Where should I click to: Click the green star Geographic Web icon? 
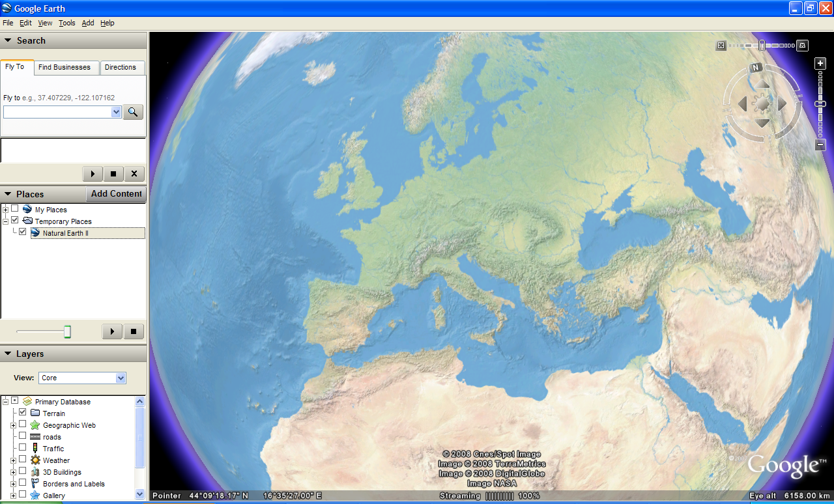(35, 425)
